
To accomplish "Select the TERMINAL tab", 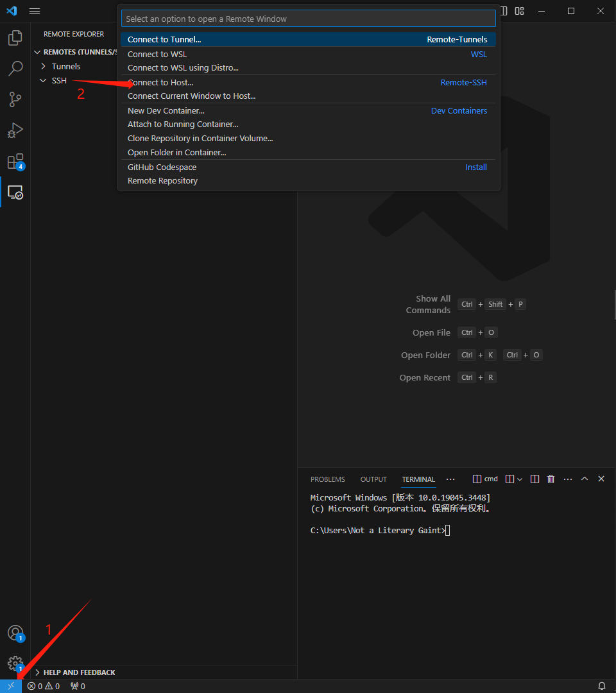I will pos(418,479).
